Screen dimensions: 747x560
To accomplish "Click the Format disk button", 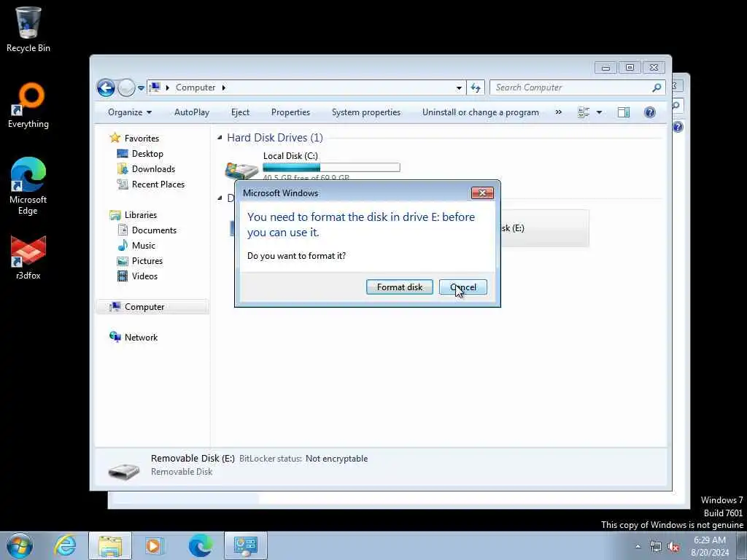I will (x=399, y=287).
